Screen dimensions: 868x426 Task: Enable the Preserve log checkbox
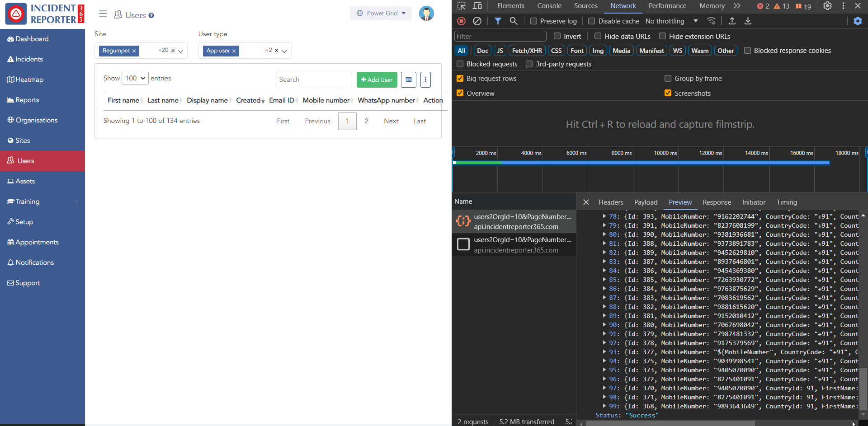pos(533,21)
